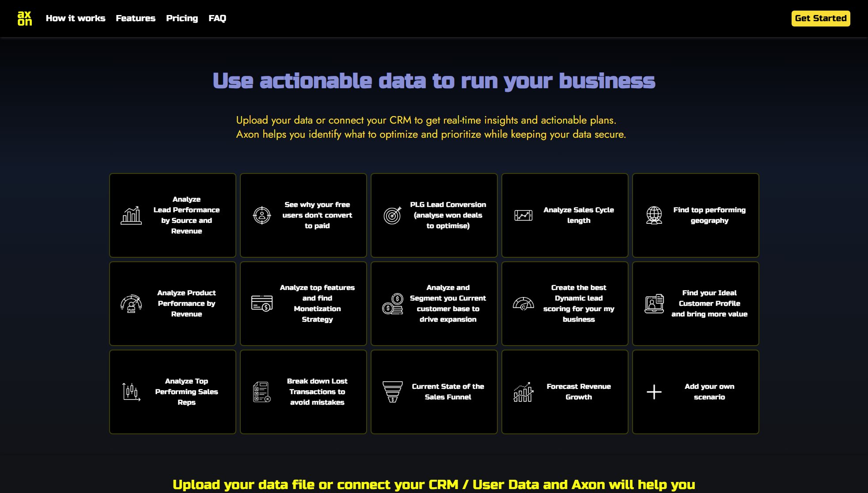The height and width of the screenshot is (493, 868).
Task: Click the speedometer lead scoring icon
Action: point(523,304)
